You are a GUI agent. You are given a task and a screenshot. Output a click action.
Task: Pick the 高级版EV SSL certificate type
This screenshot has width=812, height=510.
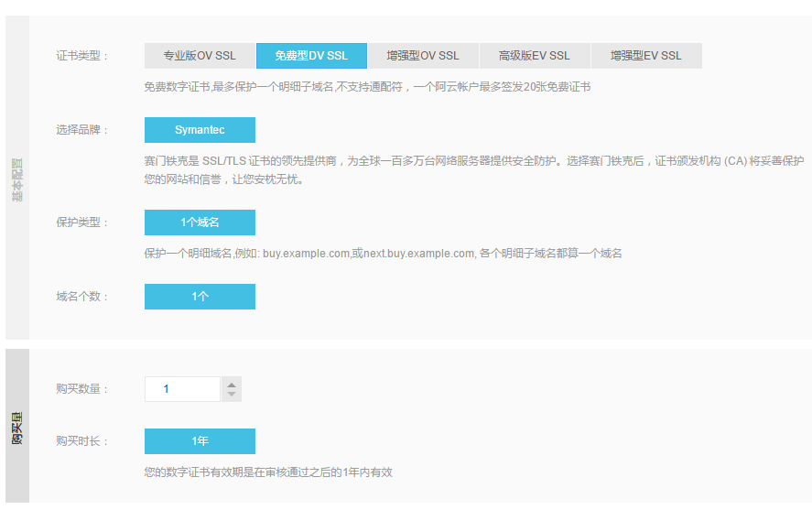pos(535,56)
